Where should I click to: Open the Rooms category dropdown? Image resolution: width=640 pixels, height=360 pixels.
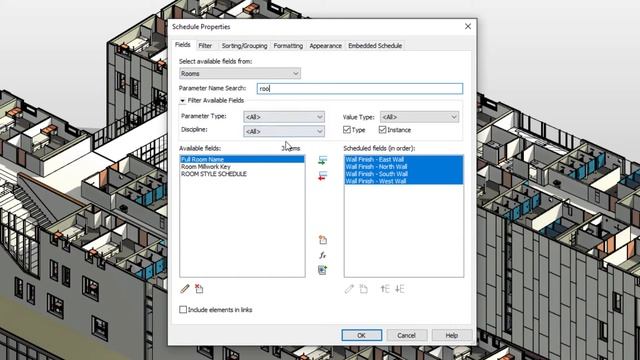point(240,73)
